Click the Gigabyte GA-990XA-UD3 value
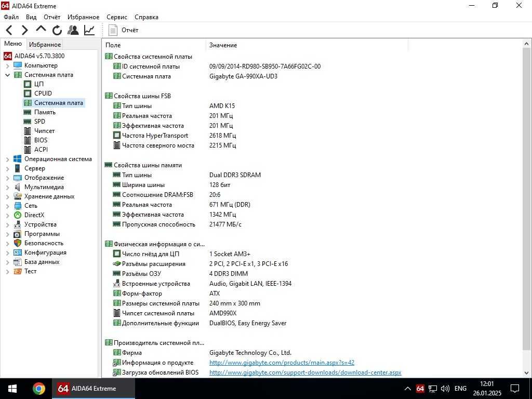532x399 pixels. click(243, 76)
